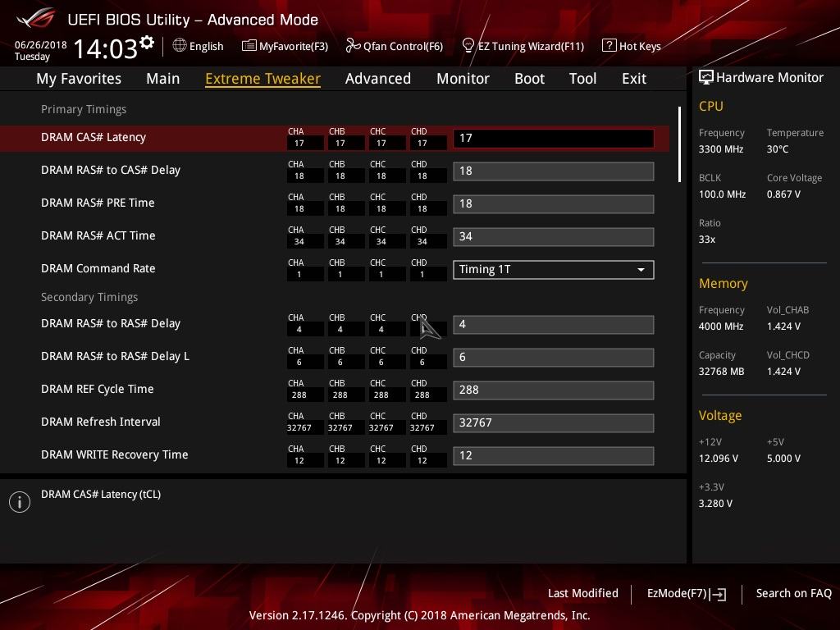Open the Tool tab
The height and width of the screenshot is (630, 840).
[583, 79]
